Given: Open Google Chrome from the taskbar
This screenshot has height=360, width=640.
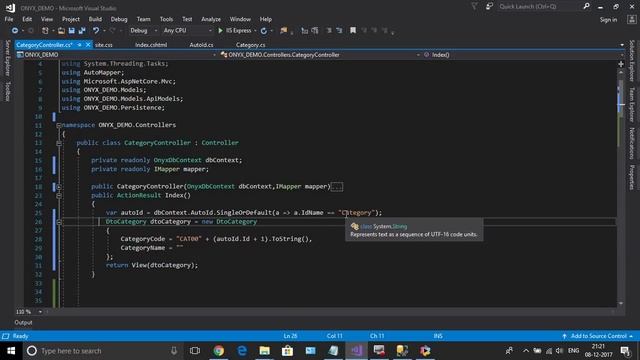Looking at the screenshot, I should pyautogui.click(x=219, y=351).
